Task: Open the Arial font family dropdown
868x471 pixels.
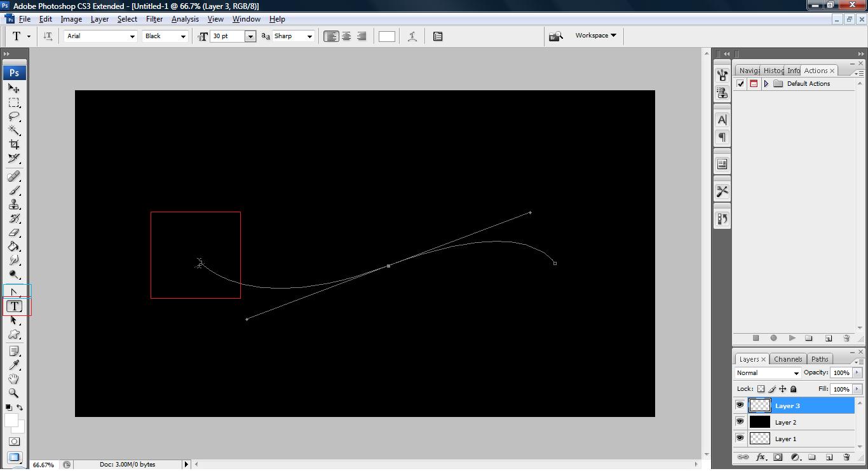Action: pyautogui.click(x=101, y=36)
